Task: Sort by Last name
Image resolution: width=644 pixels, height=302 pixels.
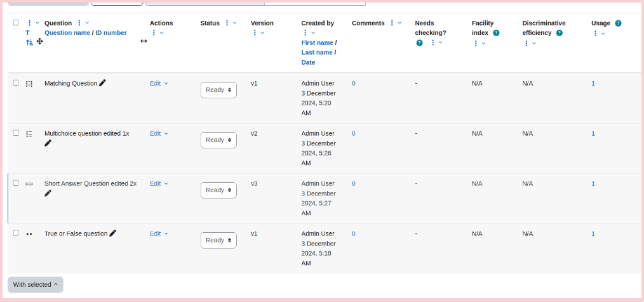Action: (x=317, y=53)
